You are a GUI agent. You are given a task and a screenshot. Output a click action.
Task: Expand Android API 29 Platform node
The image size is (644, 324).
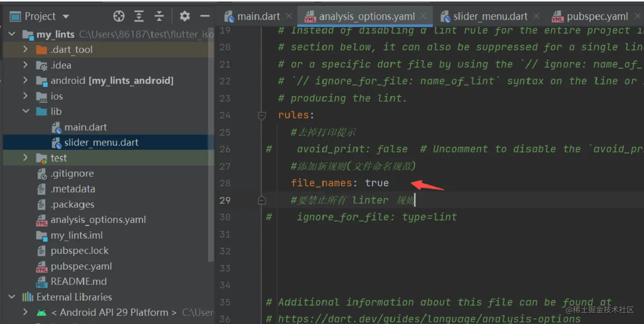26,312
